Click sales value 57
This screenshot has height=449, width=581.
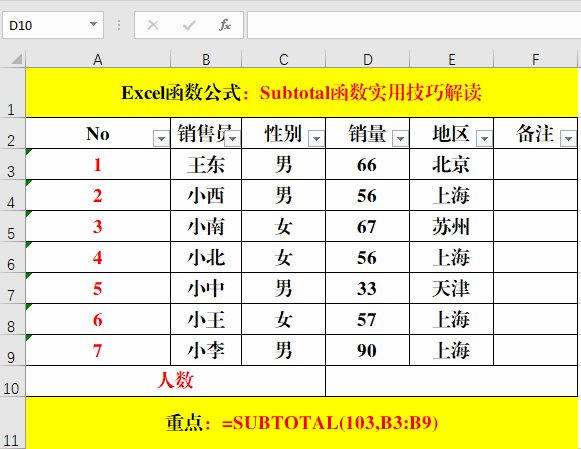point(368,319)
